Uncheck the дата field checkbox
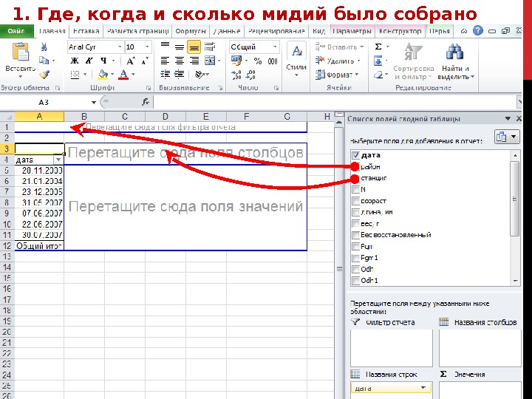 point(355,155)
